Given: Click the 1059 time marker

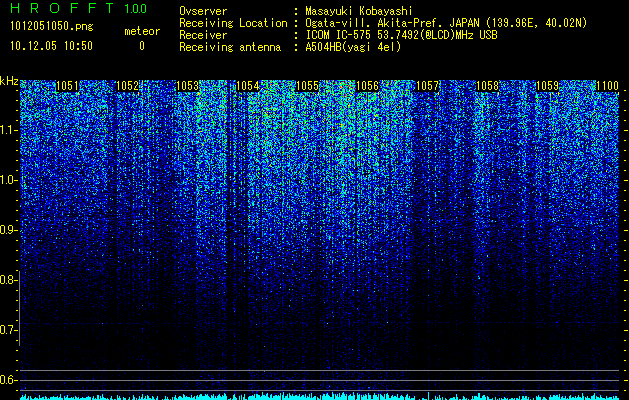Looking at the screenshot, I should point(548,86).
